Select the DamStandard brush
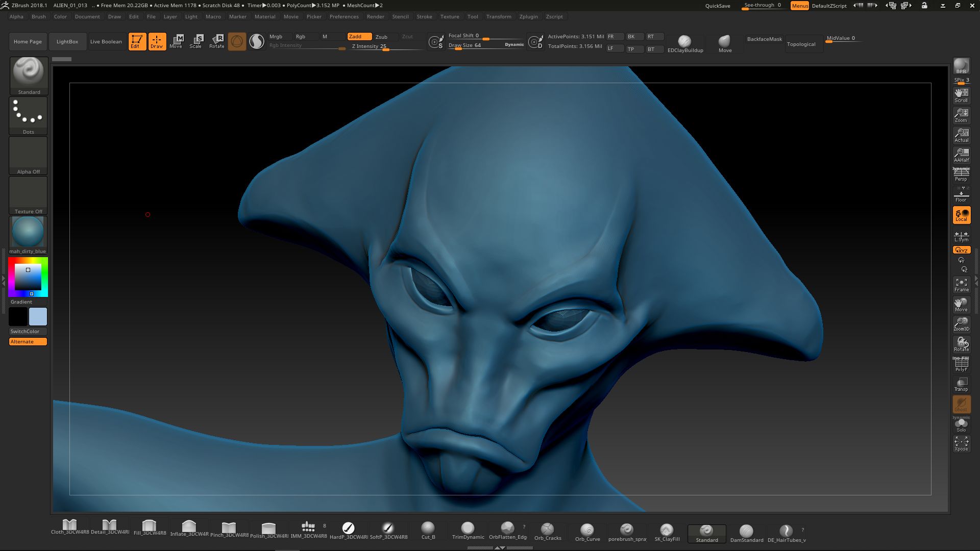Viewport: 980px width, 551px height. pyautogui.click(x=747, y=533)
